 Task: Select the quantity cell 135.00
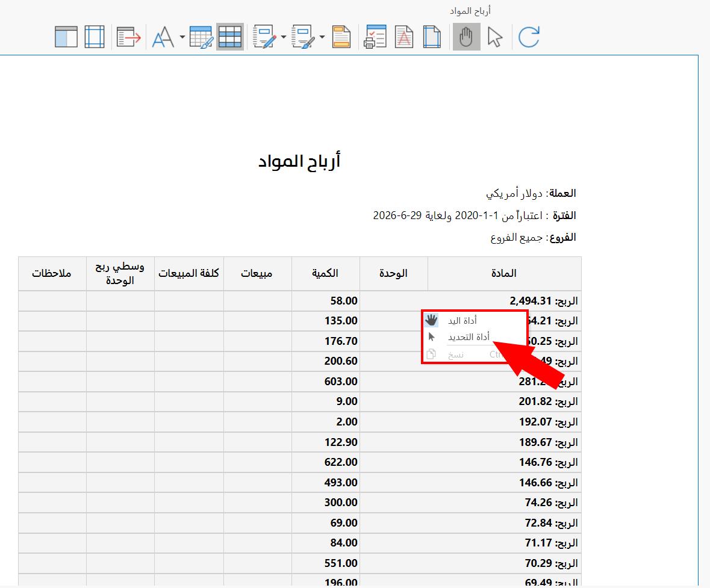pyautogui.click(x=326, y=321)
